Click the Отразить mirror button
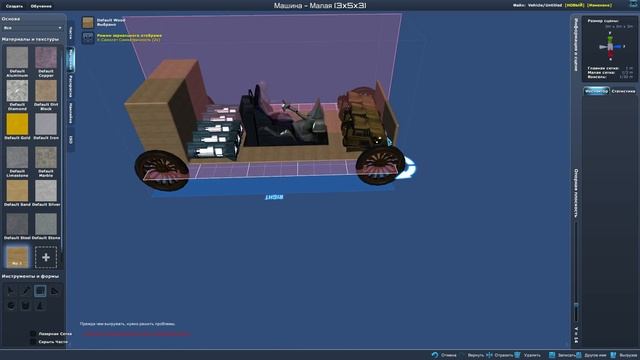 click(500, 355)
